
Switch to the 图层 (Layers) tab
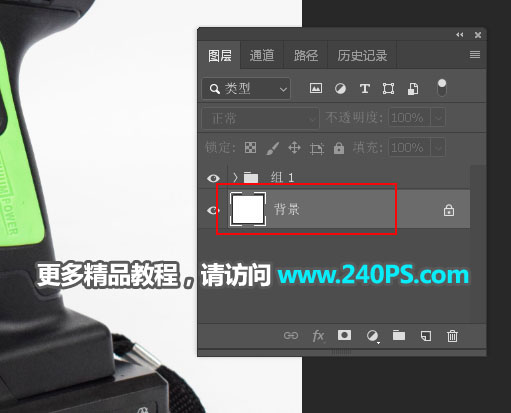point(219,55)
